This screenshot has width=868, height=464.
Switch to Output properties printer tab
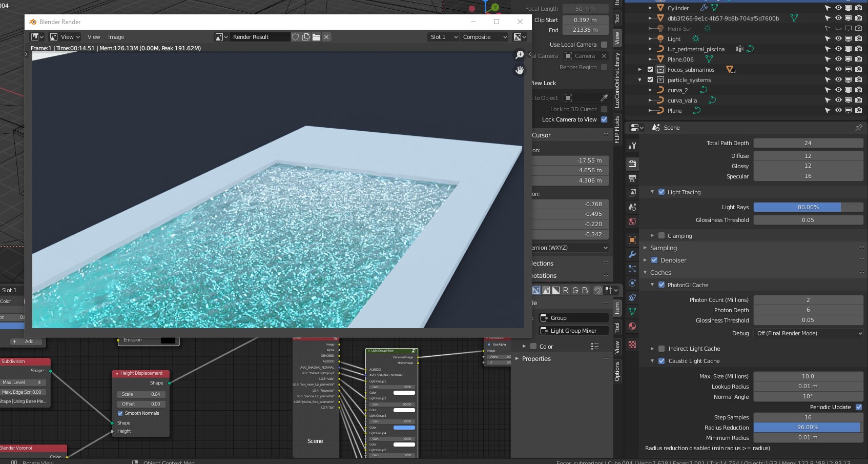point(632,178)
